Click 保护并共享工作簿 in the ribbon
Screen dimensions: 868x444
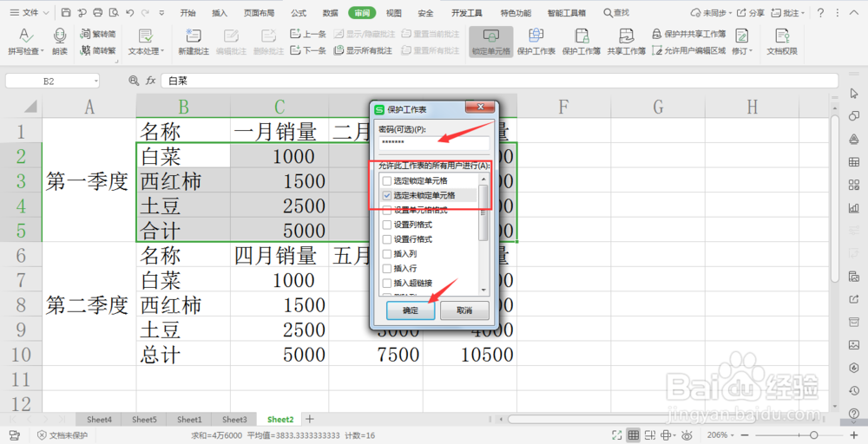click(x=688, y=34)
